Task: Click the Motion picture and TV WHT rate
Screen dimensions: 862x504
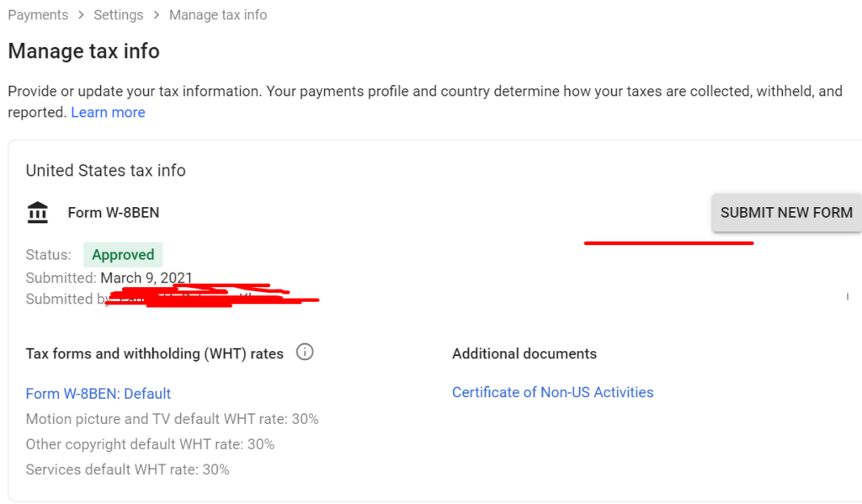Action: point(172,418)
